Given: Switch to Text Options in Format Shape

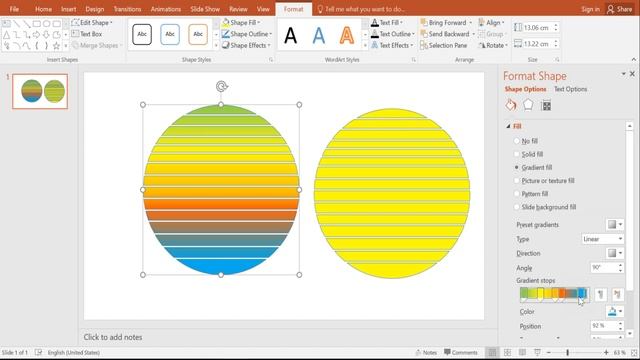Looking at the screenshot, I should click(x=570, y=89).
